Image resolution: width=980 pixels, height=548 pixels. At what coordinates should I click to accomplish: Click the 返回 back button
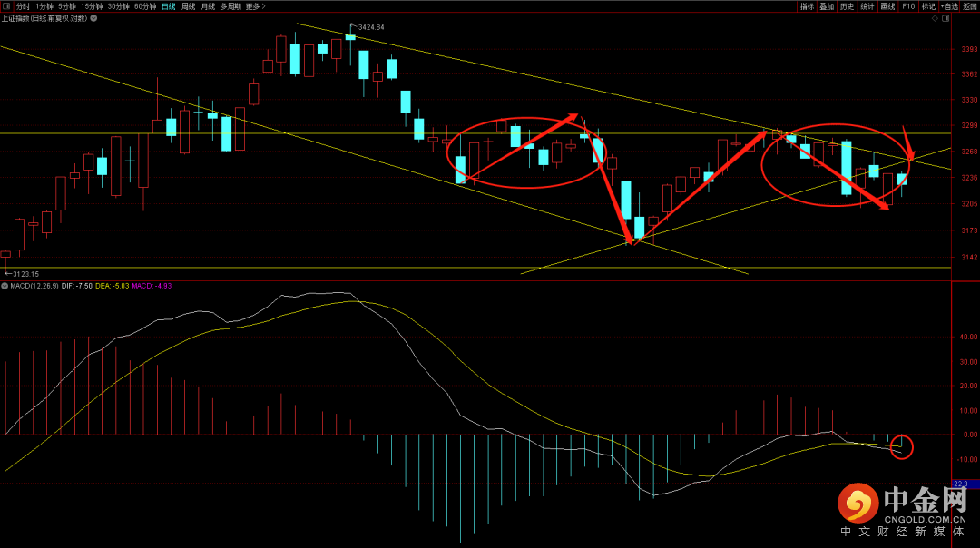tap(970, 6)
